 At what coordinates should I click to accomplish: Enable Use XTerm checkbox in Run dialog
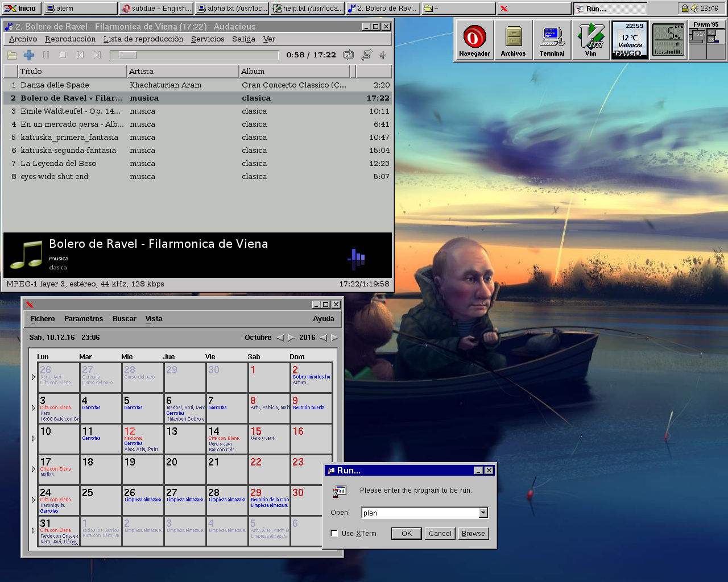(334, 534)
